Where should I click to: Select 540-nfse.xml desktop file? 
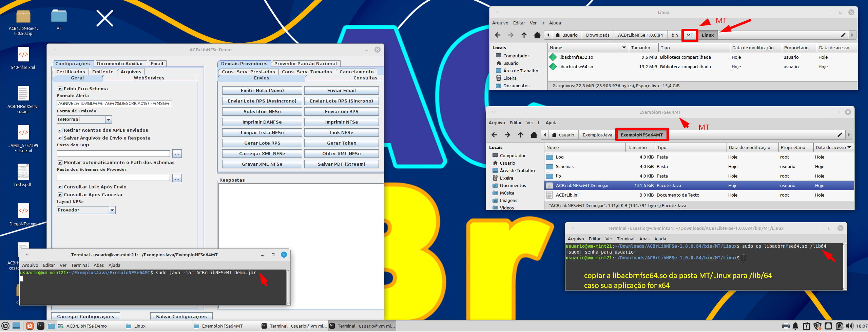coord(23,58)
